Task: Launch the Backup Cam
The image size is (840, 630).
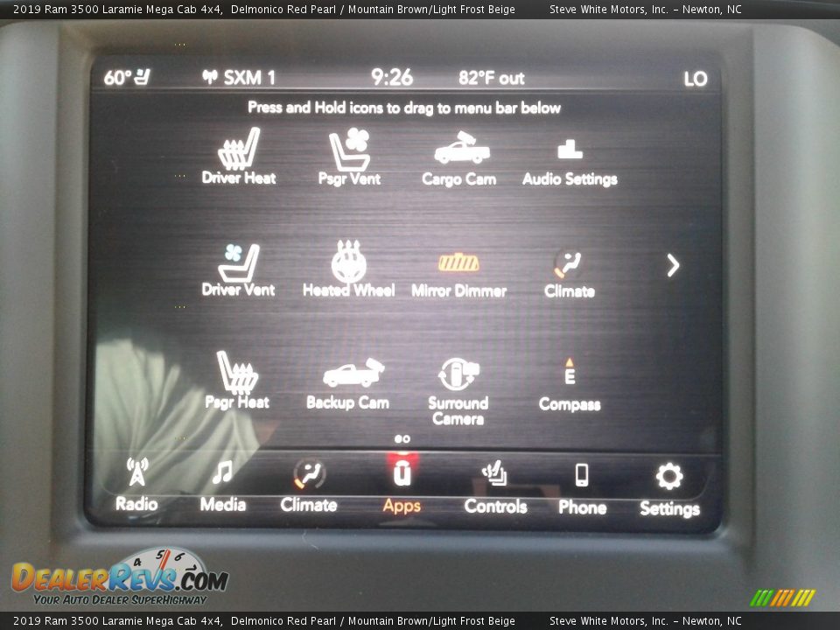Action: [x=348, y=381]
